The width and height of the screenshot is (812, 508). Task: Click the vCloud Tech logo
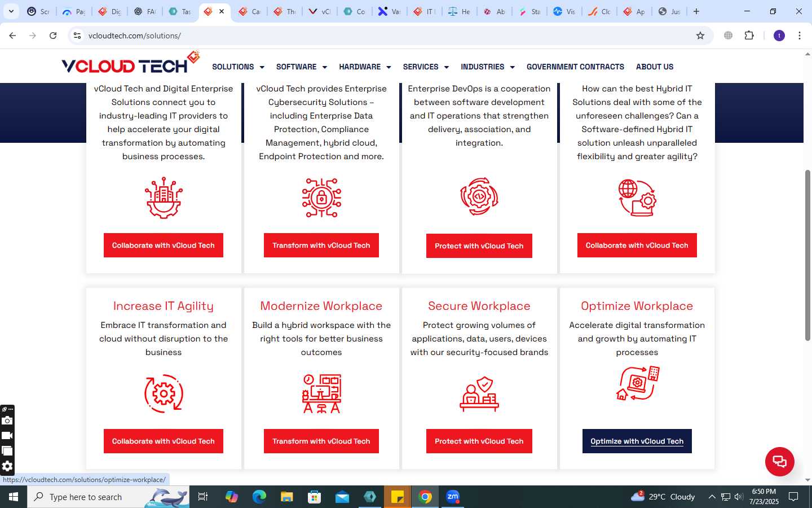tap(131, 63)
